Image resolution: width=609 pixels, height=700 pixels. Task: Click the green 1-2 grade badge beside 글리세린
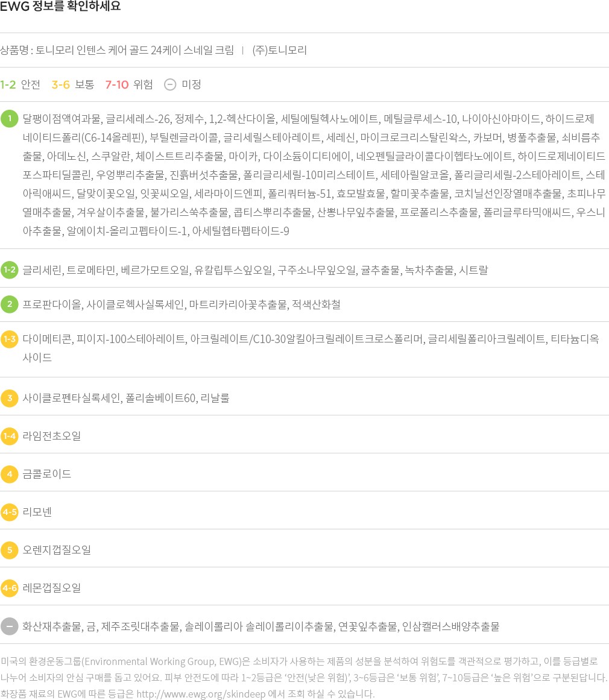coord(10,270)
